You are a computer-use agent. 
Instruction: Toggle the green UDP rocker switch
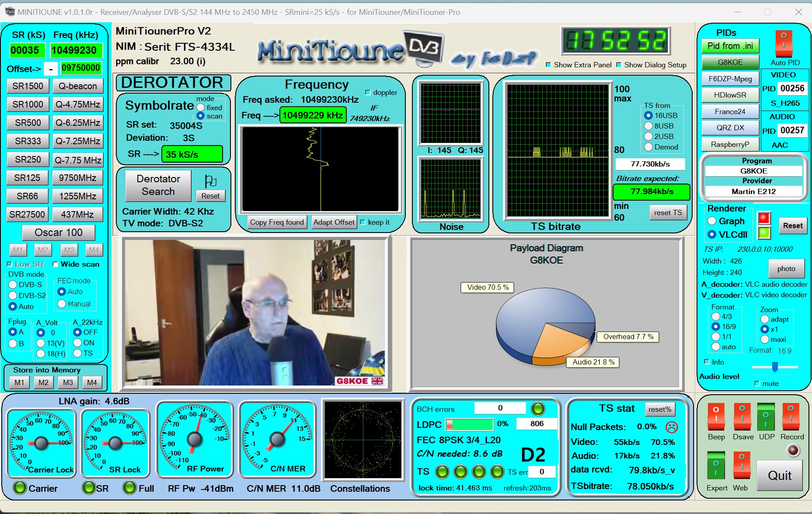pos(766,416)
